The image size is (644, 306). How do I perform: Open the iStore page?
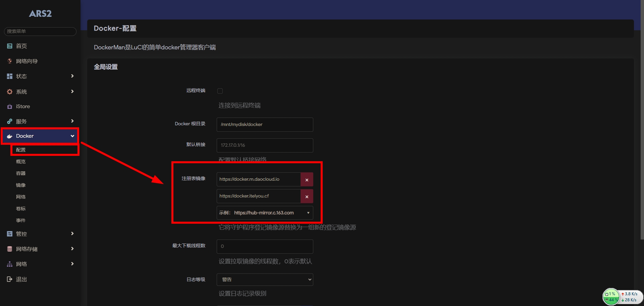pyautogui.click(x=23, y=106)
